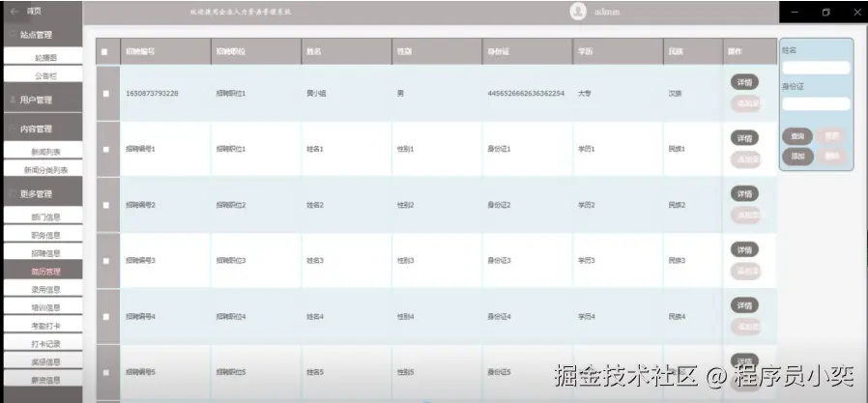
Task: Open the 公告栏 menu item
Action: tap(43, 75)
